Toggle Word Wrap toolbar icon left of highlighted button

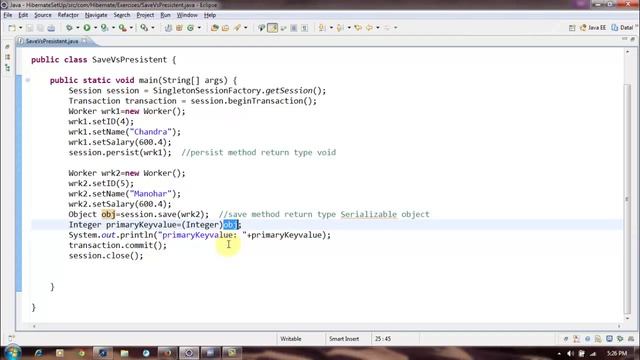point(261,28)
